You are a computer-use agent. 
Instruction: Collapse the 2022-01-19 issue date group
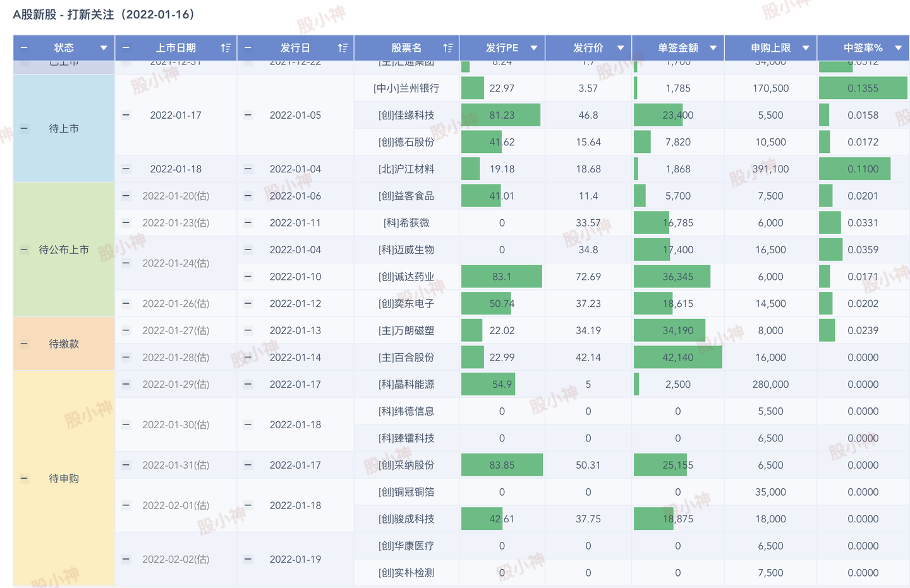[248, 559]
